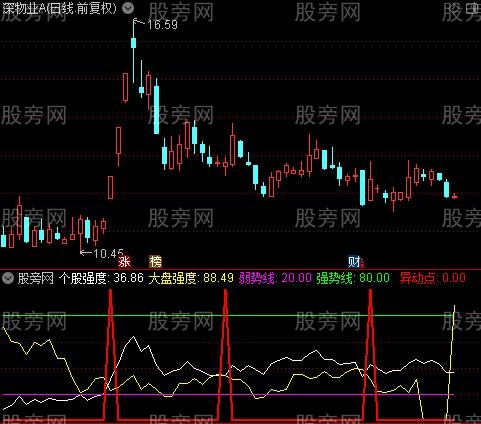
Task: Click the 大盘强度: 88.49 indicator label
Action: [191, 278]
